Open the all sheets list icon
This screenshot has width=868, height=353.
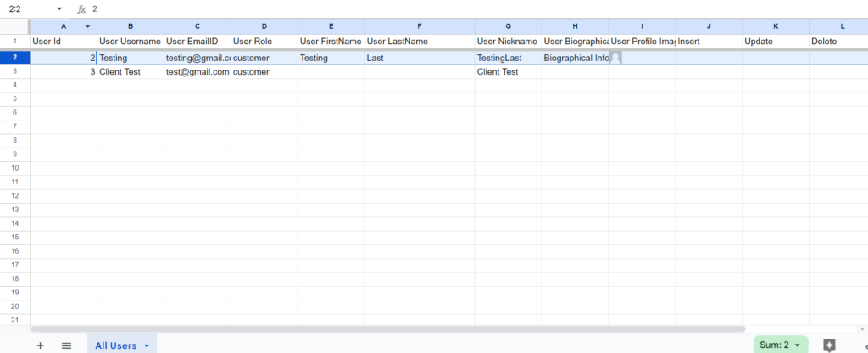click(66, 345)
